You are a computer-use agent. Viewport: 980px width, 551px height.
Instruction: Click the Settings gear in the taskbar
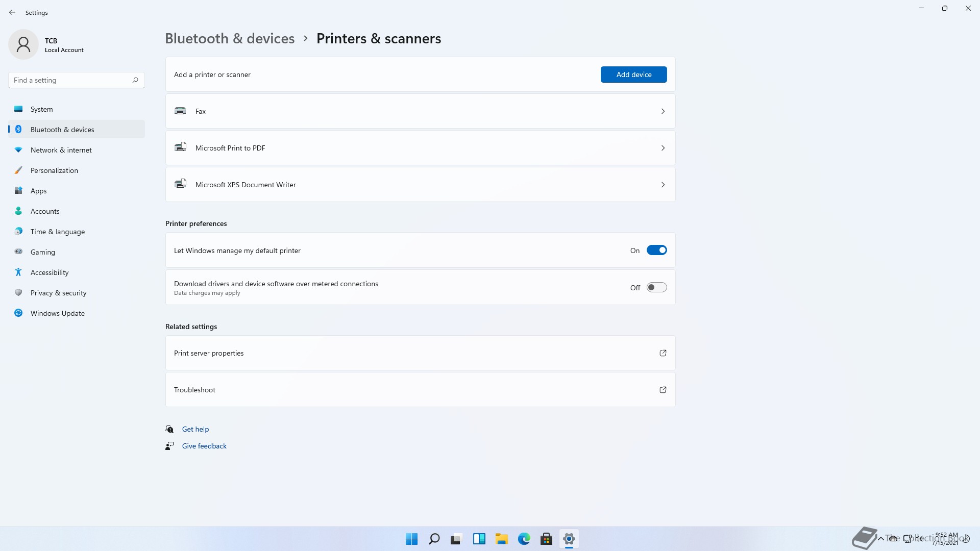coord(569,539)
